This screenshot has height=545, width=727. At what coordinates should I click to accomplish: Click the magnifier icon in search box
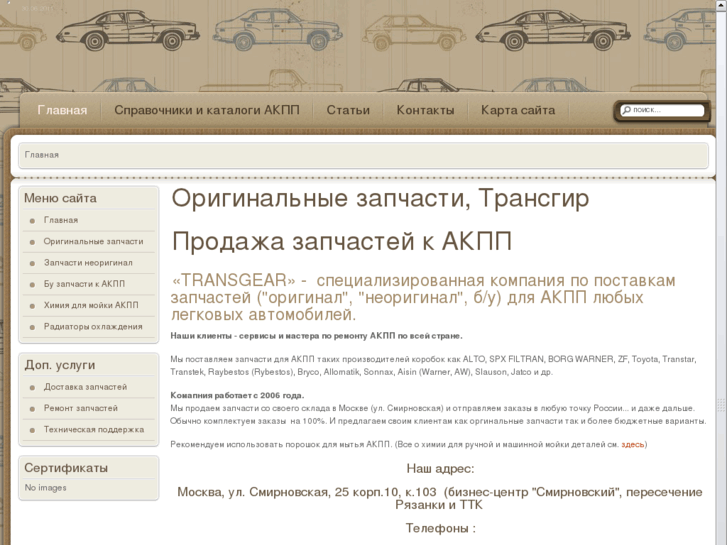(626, 110)
